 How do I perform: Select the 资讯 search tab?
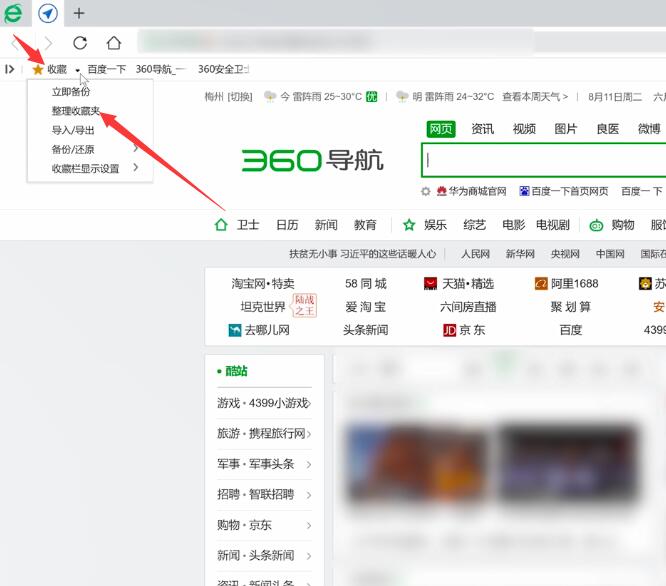483,129
